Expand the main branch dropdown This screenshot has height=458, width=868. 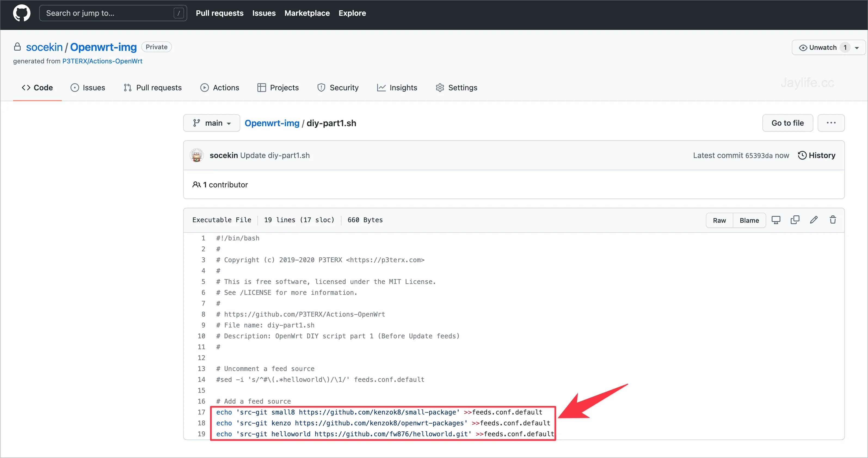click(x=212, y=123)
